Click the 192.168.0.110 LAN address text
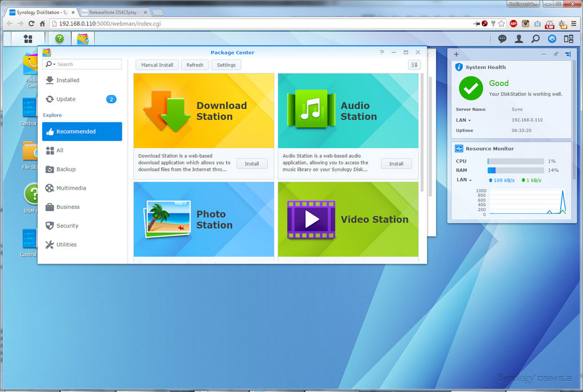 click(527, 120)
